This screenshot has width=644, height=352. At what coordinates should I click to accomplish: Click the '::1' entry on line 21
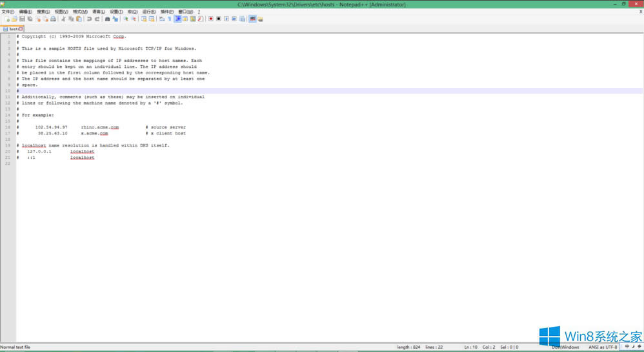click(x=31, y=158)
